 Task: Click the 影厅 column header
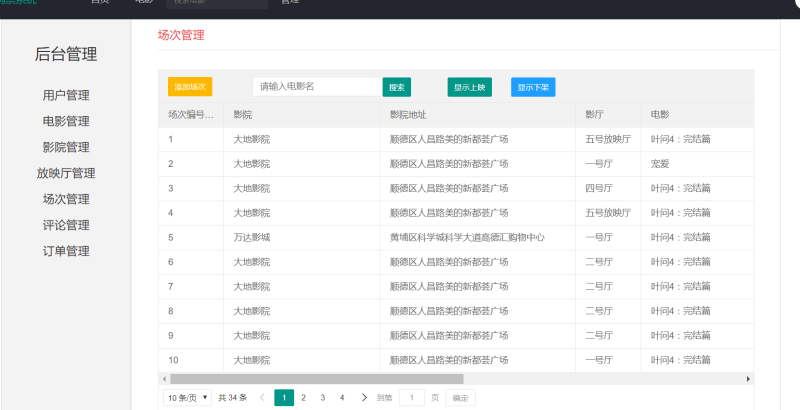point(608,115)
